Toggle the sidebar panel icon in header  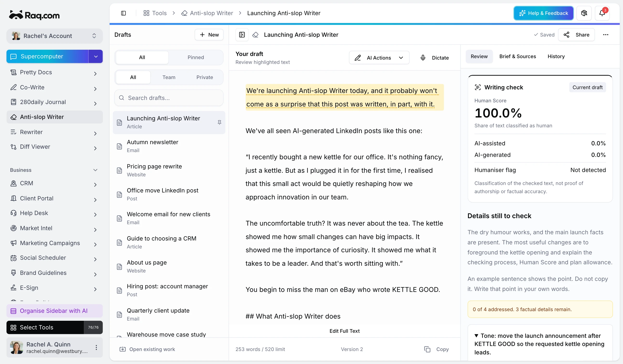123,13
